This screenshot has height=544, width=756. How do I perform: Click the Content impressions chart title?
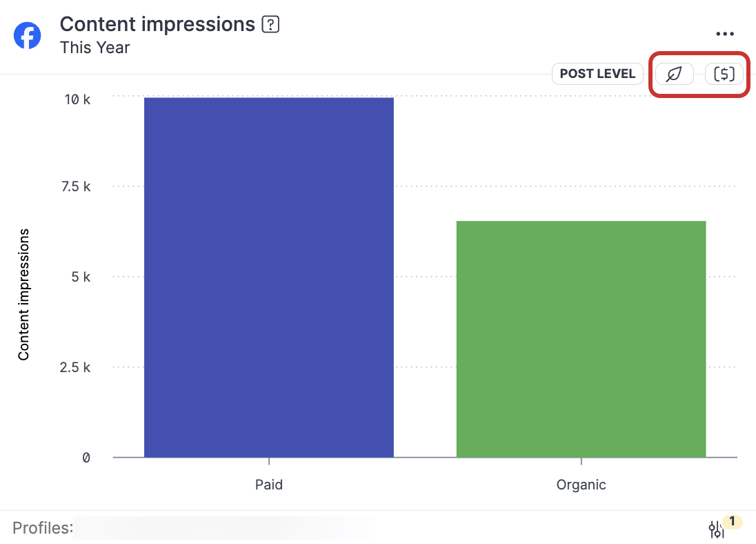click(157, 23)
